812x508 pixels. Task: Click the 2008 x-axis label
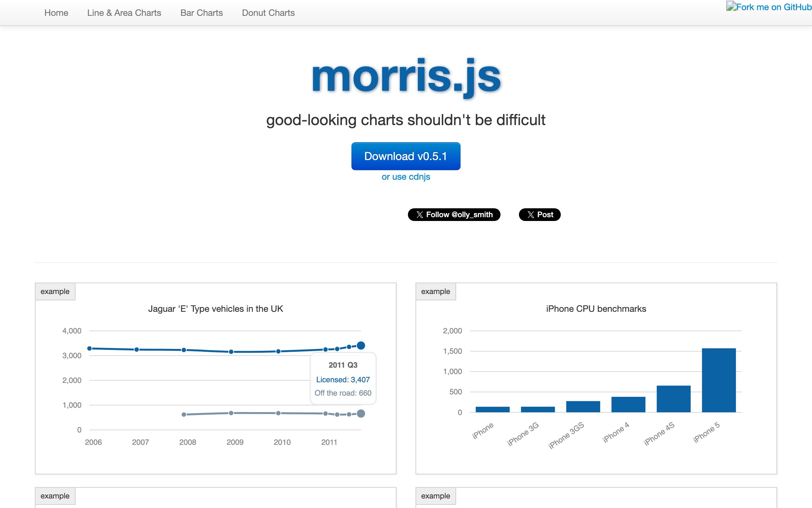point(187,442)
